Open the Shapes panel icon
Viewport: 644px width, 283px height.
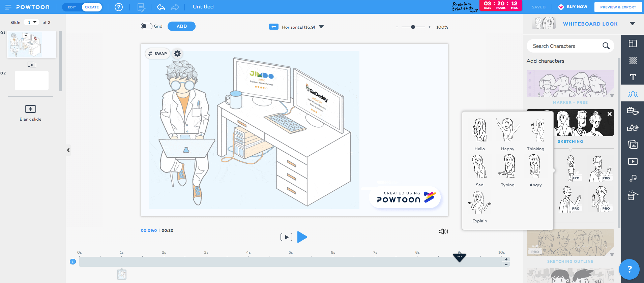pyautogui.click(x=633, y=128)
